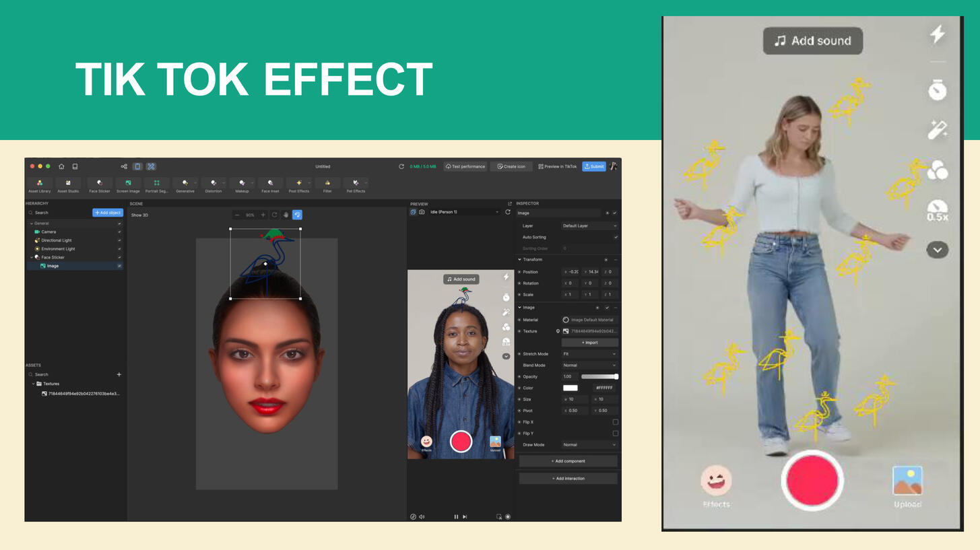This screenshot has height=550, width=980.
Task: Open the Blend Mode dropdown
Action: (x=589, y=366)
